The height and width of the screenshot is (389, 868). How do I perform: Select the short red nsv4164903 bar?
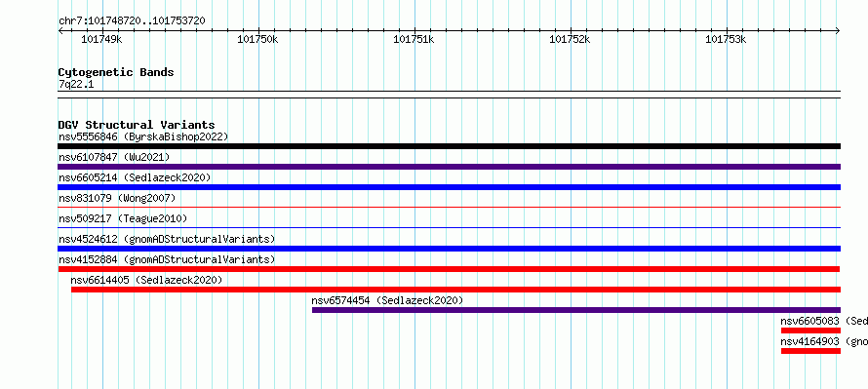point(810,351)
